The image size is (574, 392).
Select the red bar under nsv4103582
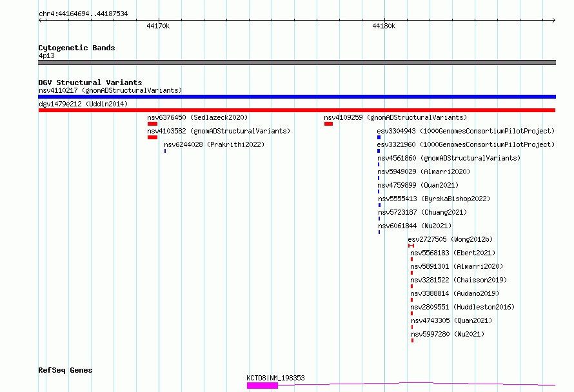tap(153, 137)
